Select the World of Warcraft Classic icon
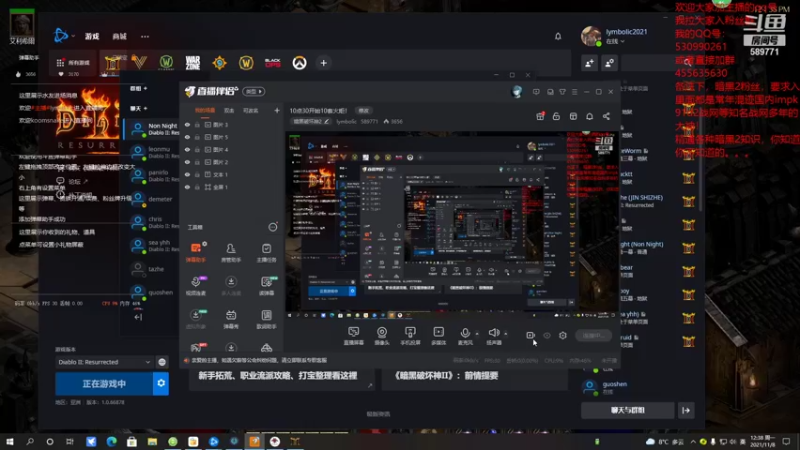The image size is (800, 450). click(166, 63)
